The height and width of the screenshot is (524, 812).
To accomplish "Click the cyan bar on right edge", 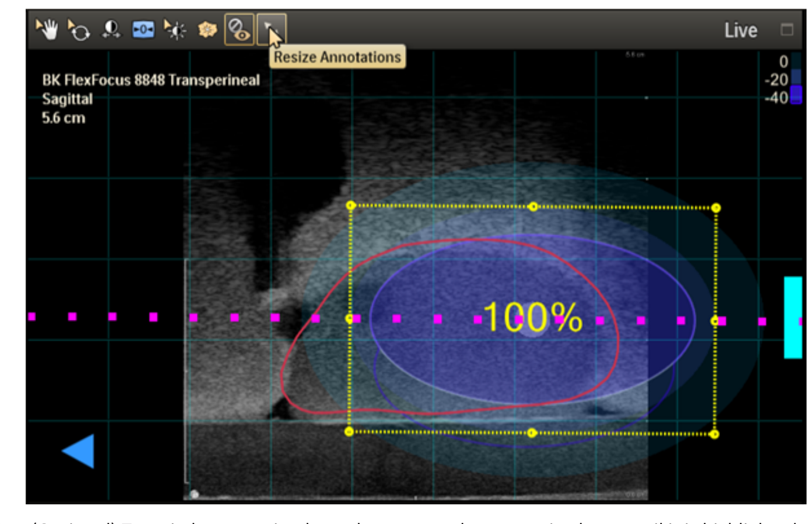I will click(793, 318).
